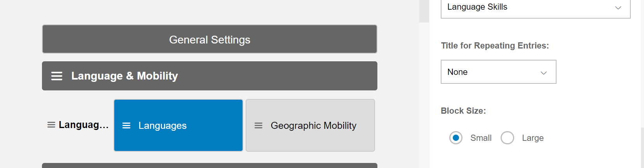Click the chevron arrow in Language Skills dropdown
This screenshot has width=644, height=168.
(x=618, y=8)
